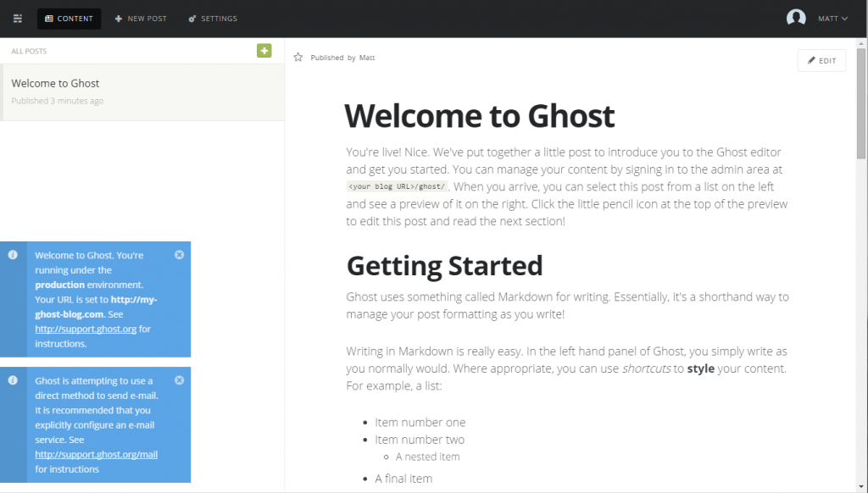
Task: Click the wrench icon next to Settings
Action: click(x=190, y=18)
